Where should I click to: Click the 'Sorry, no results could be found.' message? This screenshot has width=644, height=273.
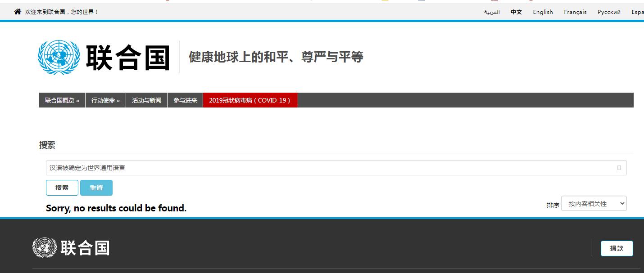tap(116, 208)
